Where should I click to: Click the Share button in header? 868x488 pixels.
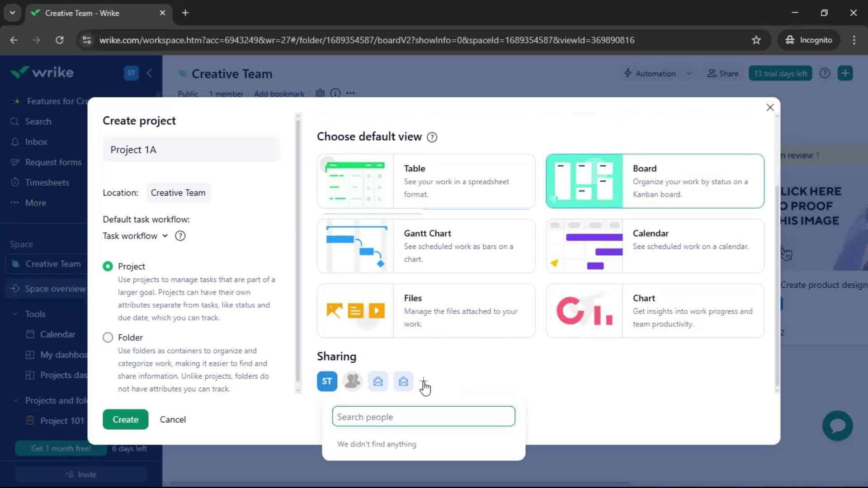click(x=722, y=73)
